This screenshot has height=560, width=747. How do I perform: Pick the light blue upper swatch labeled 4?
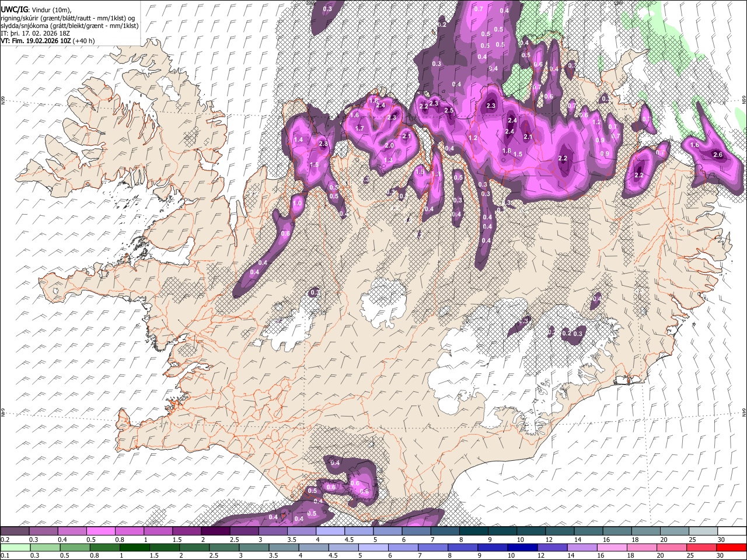[330, 531]
